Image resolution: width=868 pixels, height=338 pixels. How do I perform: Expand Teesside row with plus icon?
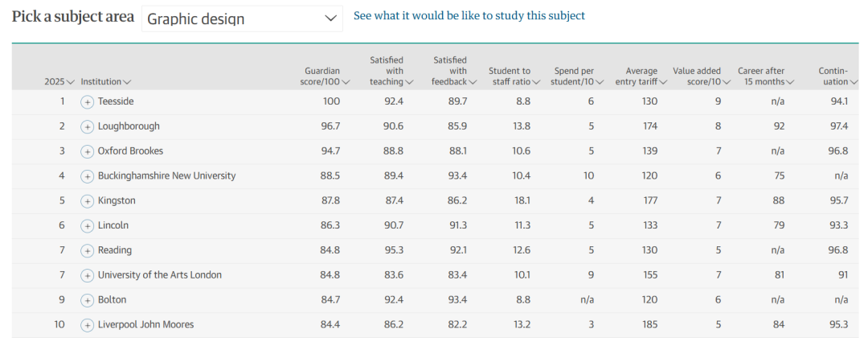pyautogui.click(x=87, y=102)
